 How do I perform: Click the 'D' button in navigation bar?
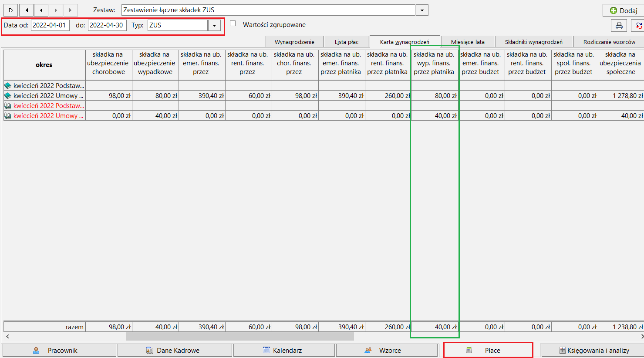(x=11, y=10)
